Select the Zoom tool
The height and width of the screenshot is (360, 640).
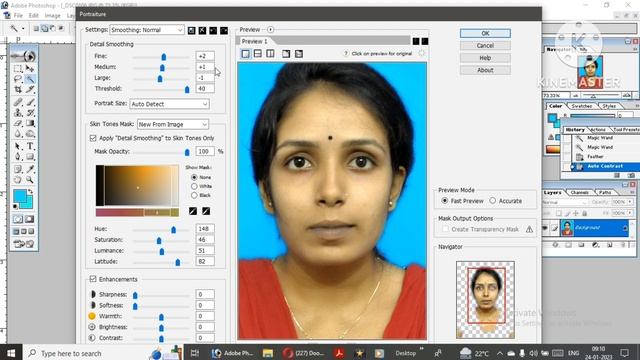tap(30, 180)
